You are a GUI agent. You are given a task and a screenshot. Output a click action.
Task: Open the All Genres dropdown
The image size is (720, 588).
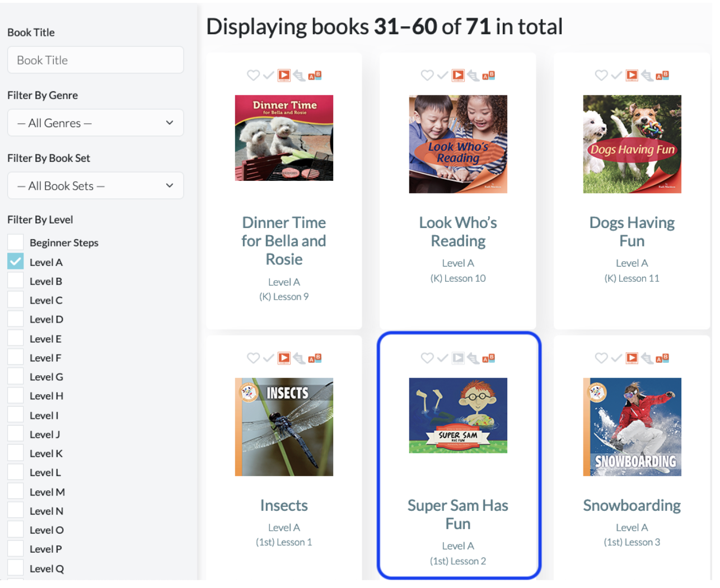(x=96, y=123)
